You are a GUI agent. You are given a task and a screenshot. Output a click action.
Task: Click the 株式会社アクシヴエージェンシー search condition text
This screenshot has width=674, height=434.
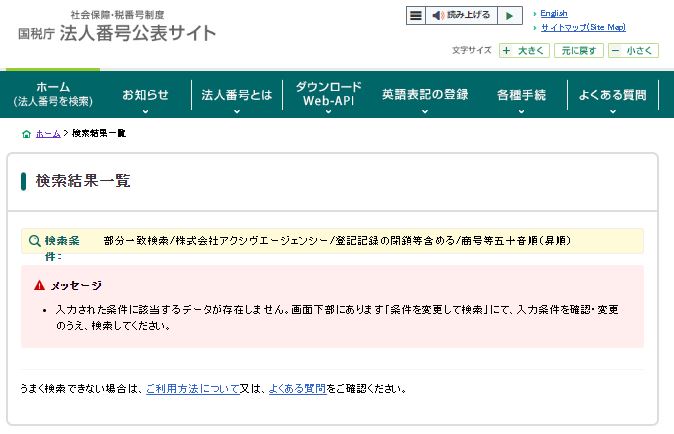[252, 241]
